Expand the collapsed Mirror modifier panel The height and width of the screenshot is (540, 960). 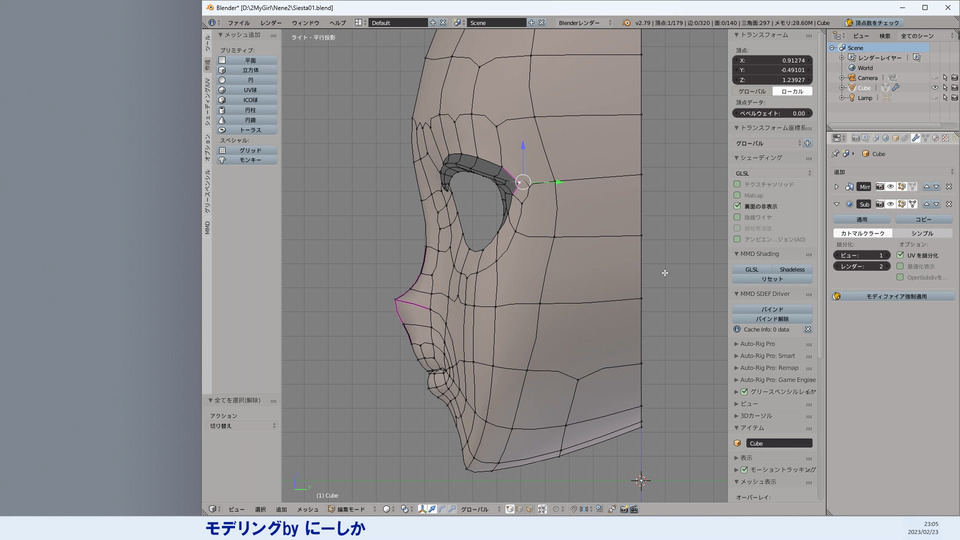pos(837,187)
